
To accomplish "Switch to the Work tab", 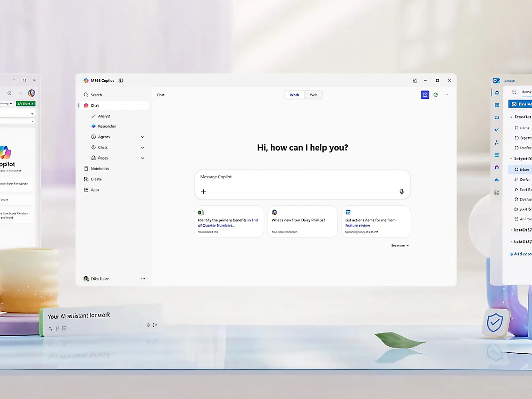I will 295,95.
